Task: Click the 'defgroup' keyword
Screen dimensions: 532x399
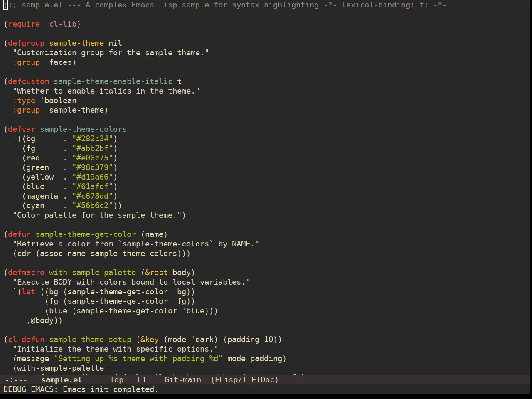Action: (26, 43)
